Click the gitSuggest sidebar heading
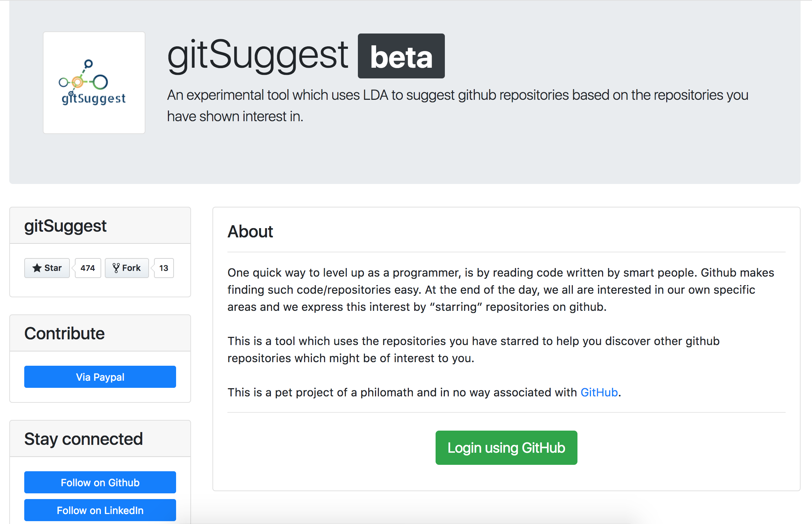The image size is (812, 524). pos(65,225)
